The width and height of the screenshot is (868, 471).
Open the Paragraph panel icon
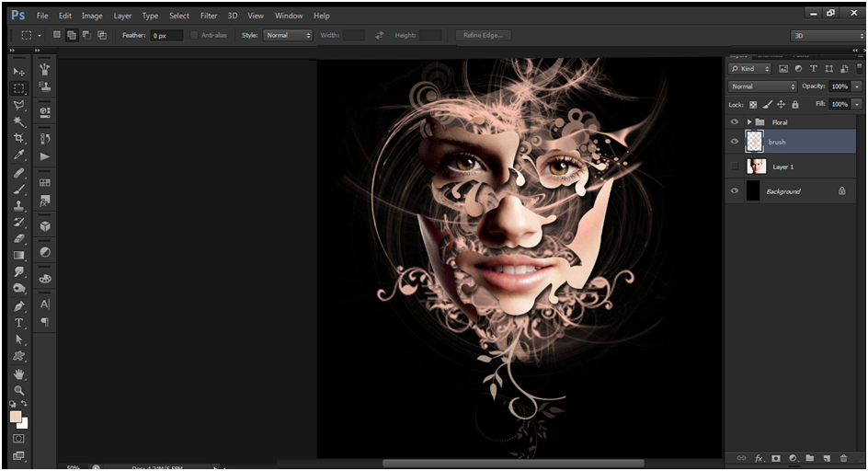point(45,322)
